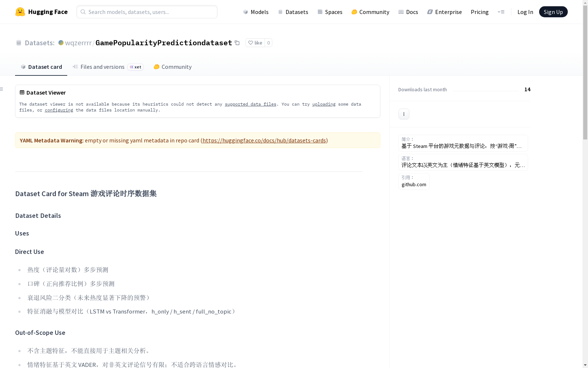Like this dataset

click(255, 43)
